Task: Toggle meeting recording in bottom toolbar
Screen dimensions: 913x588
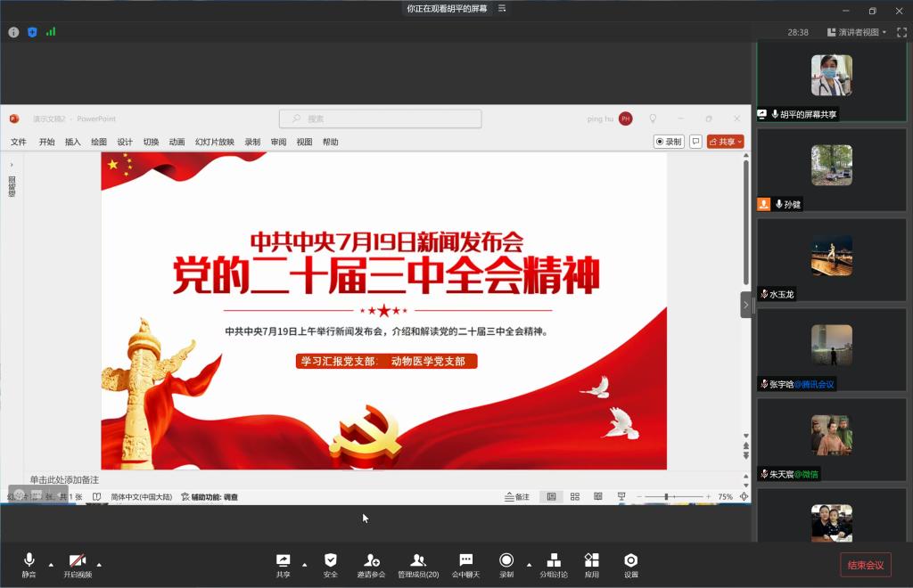Action: (x=506, y=560)
